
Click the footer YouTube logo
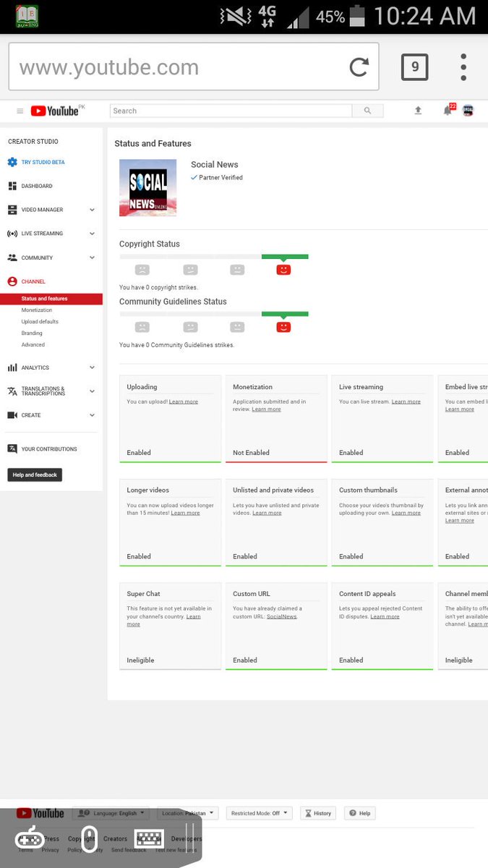pos(40,813)
